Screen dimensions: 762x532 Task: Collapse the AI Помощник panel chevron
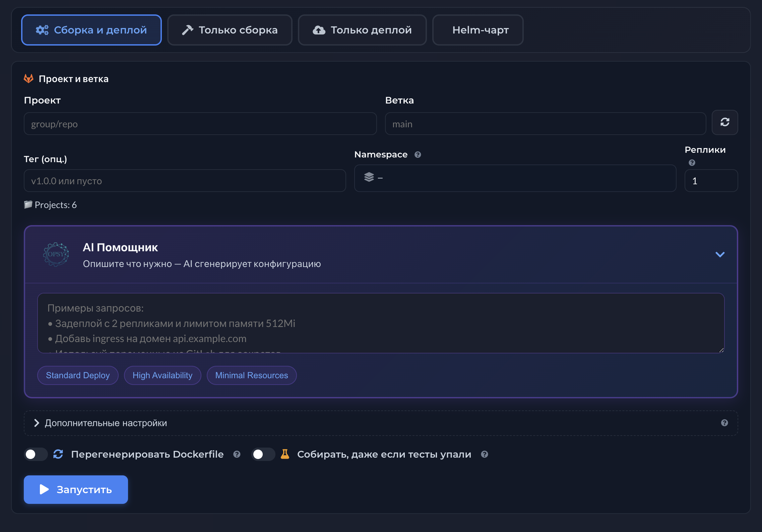[x=720, y=255]
